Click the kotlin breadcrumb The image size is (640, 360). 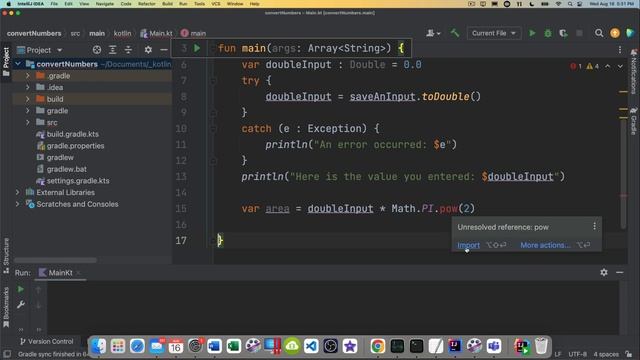(122, 33)
